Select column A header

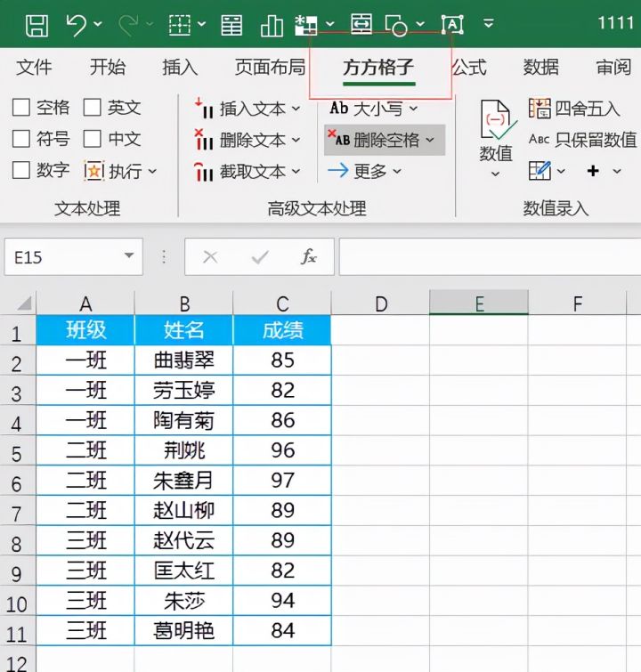tap(85, 304)
